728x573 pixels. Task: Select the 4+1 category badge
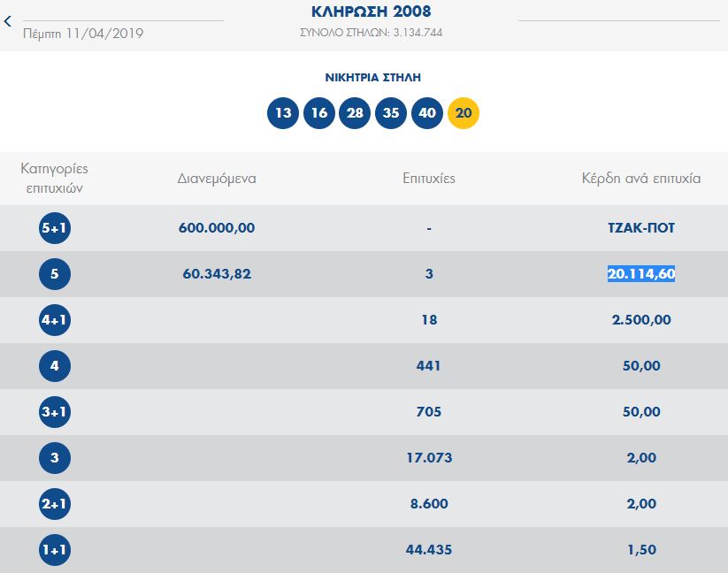[55, 320]
